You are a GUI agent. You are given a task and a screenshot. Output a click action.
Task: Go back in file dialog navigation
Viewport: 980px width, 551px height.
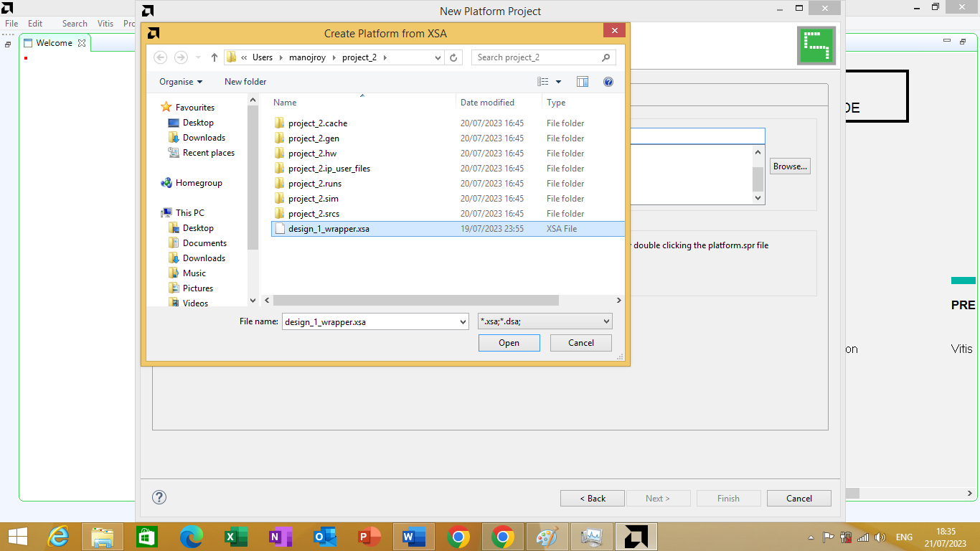click(161, 57)
